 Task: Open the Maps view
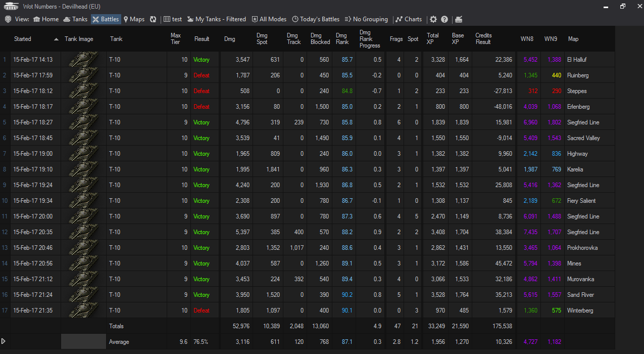pyautogui.click(x=134, y=19)
